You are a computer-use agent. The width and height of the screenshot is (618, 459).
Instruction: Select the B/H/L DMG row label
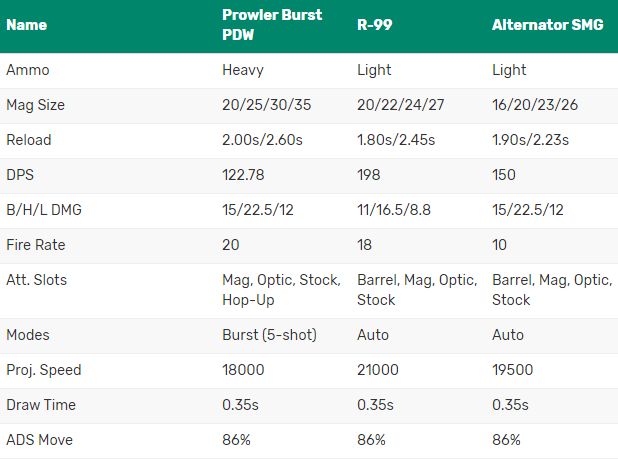(x=44, y=210)
